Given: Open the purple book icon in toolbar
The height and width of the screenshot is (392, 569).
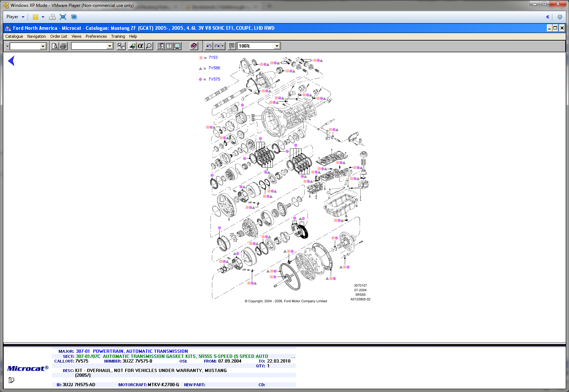Looking at the screenshot, I should (194, 46).
